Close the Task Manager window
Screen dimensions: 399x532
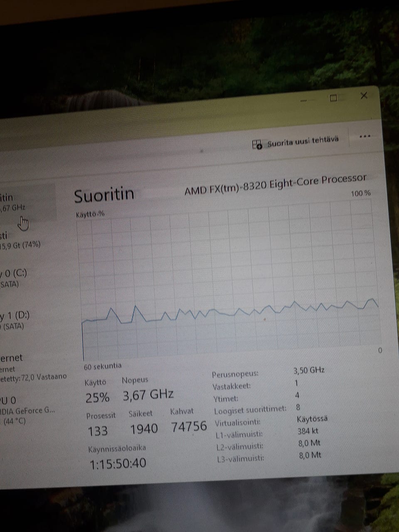coord(364,96)
